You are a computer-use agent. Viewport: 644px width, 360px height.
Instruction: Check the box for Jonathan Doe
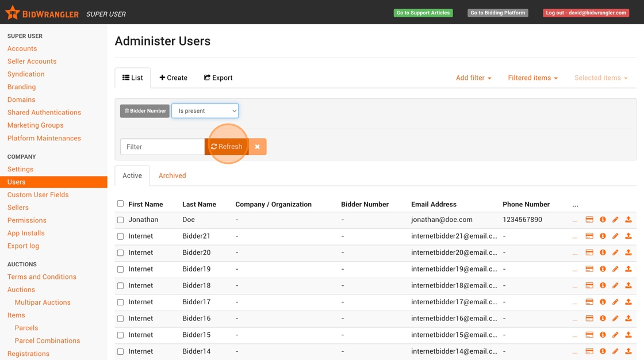click(120, 220)
